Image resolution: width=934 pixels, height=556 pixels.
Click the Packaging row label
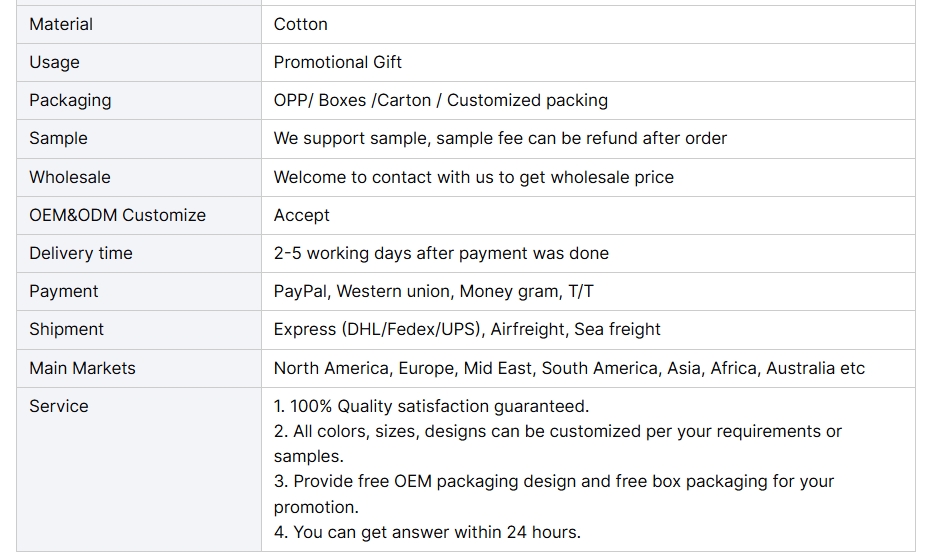click(70, 101)
